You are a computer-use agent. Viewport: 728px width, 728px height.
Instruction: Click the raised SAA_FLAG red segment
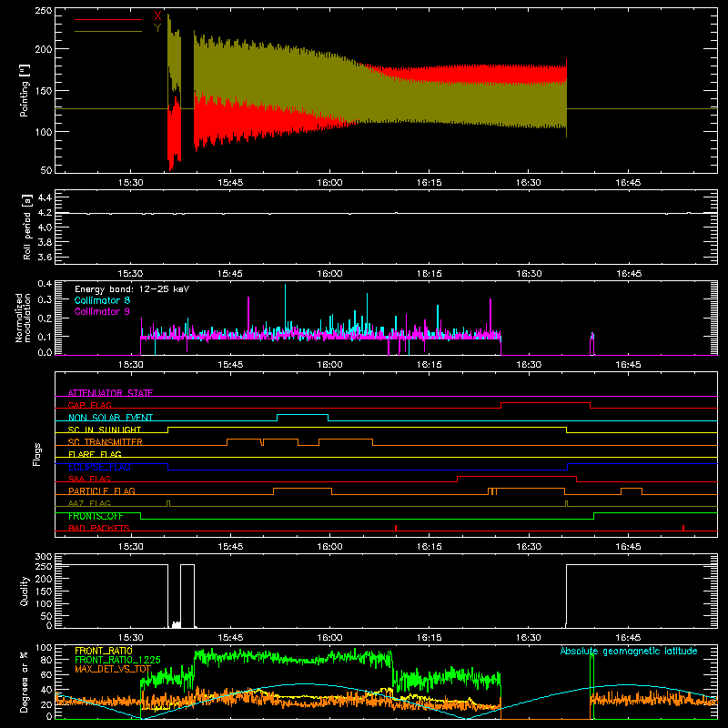click(517, 476)
